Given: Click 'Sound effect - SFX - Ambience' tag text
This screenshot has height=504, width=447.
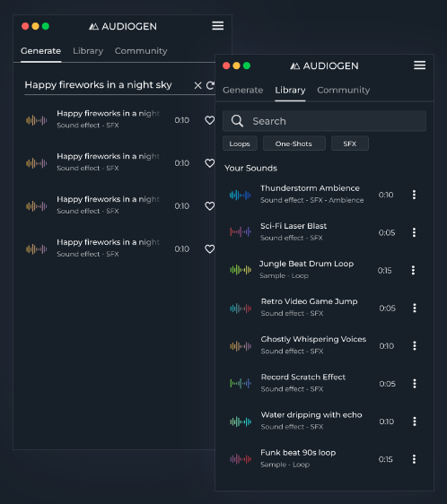Looking at the screenshot, I should pyautogui.click(x=311, y=200).
